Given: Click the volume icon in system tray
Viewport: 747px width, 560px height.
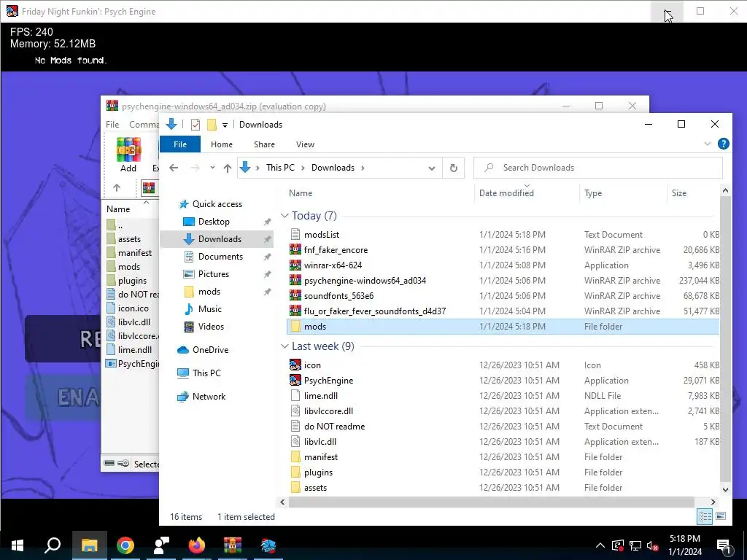Looking at the screenshot, I should point(653,545).
